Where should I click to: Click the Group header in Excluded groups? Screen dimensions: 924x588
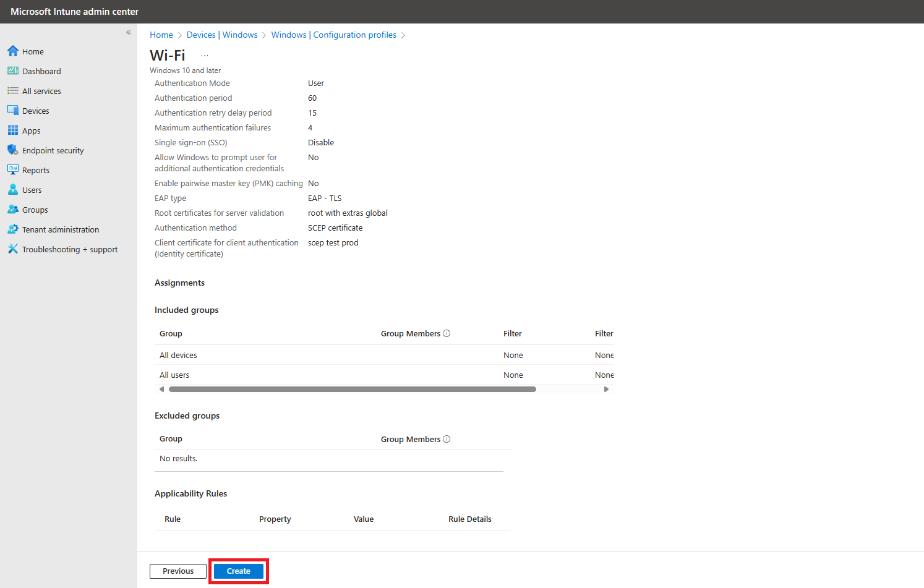coord(171,438)
